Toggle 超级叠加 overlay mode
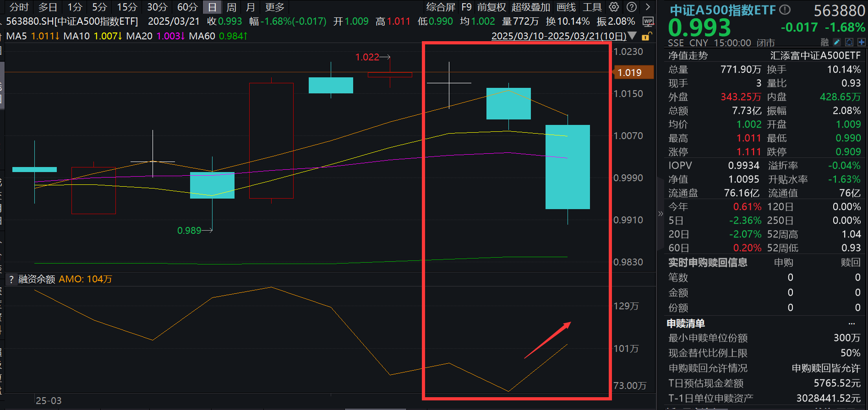The height and width of the screenshot is (410, 868). click(x=530, y=7)
